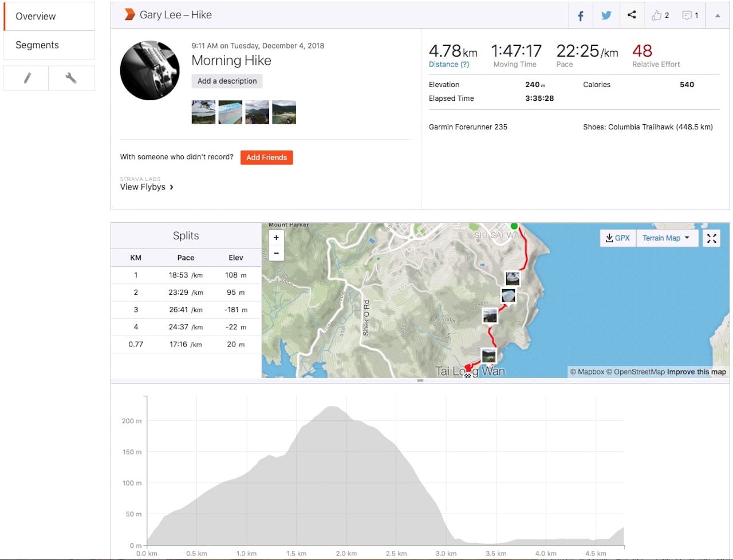Share activity to Twitter

(605, 15)
